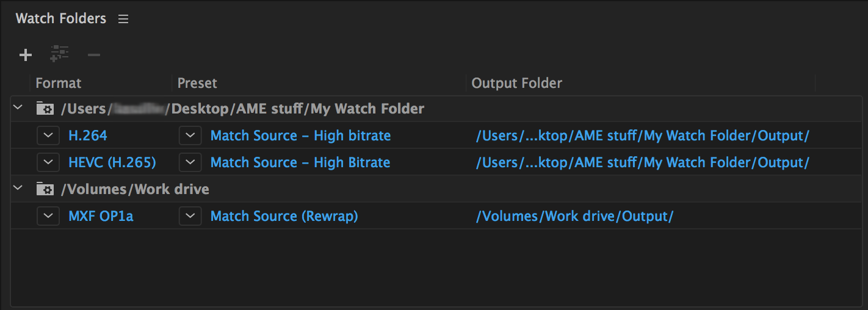
Task: Open format dropdown for H.264 row
Action: click(48, 135)
